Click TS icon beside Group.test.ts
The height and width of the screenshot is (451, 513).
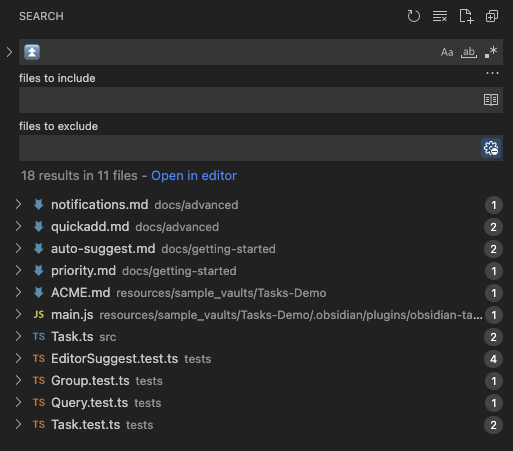[x=39, y=380]
